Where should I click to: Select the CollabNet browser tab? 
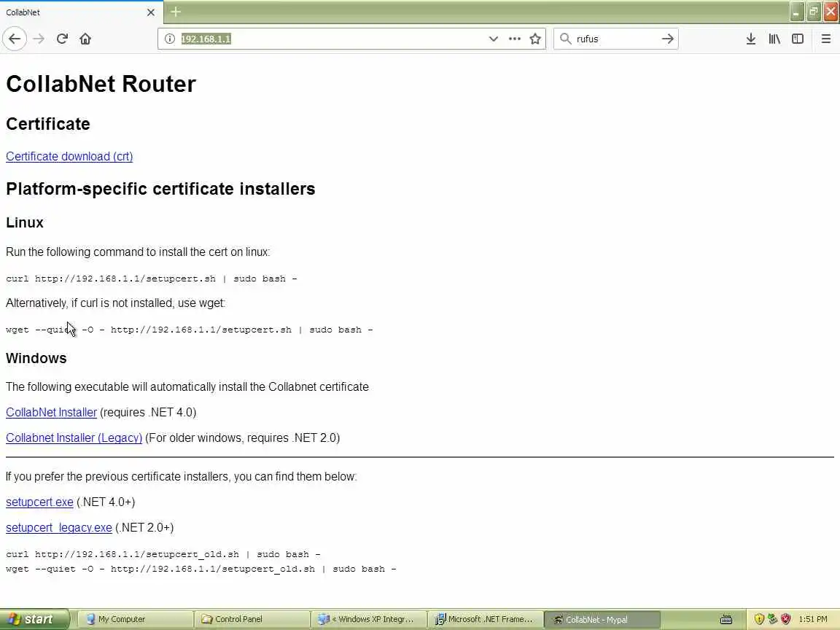(82, 12)
